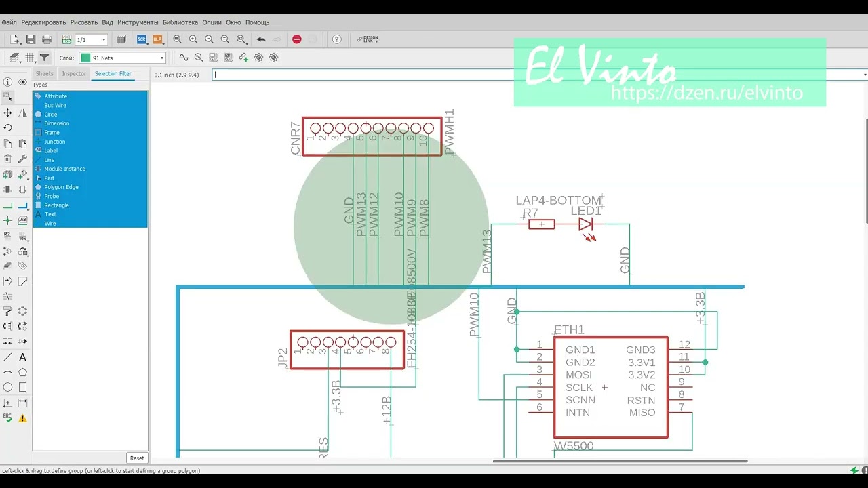The width and height of the screenshot is (868, 488).
Task: Select the Rectangle drawing tool
Action: (22, 388)
